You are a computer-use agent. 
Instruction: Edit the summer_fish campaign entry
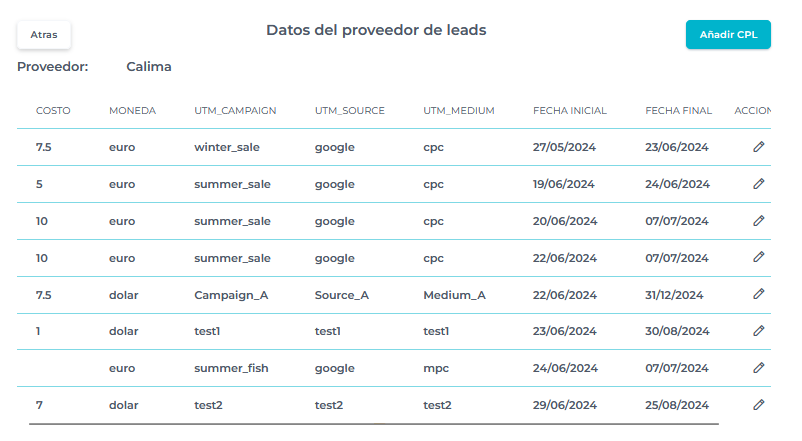(759, 368)
